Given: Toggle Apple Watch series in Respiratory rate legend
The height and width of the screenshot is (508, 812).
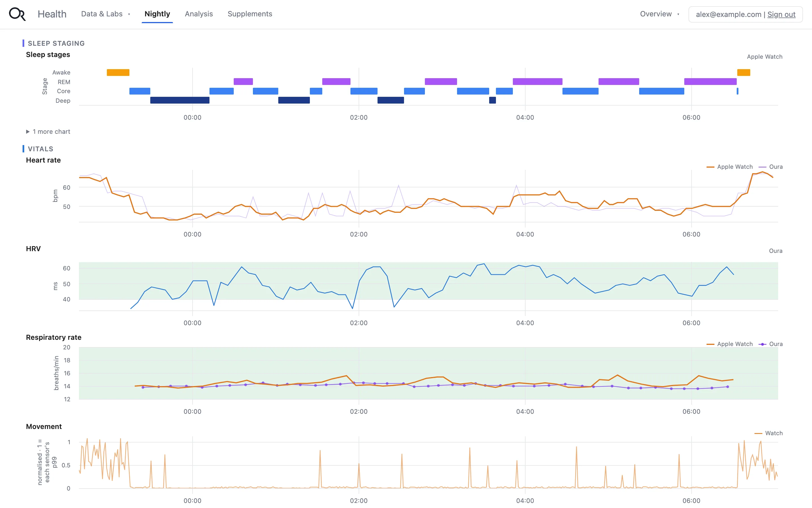Looking at the screenshot, I should click(x=729, y=344).
